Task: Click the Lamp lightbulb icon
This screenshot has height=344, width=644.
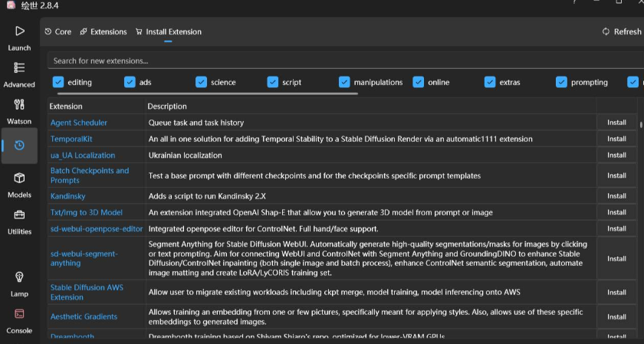Action: [19, 277]
